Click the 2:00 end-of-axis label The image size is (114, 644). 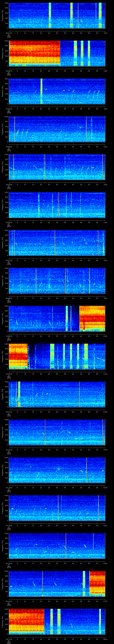point(105,33)
